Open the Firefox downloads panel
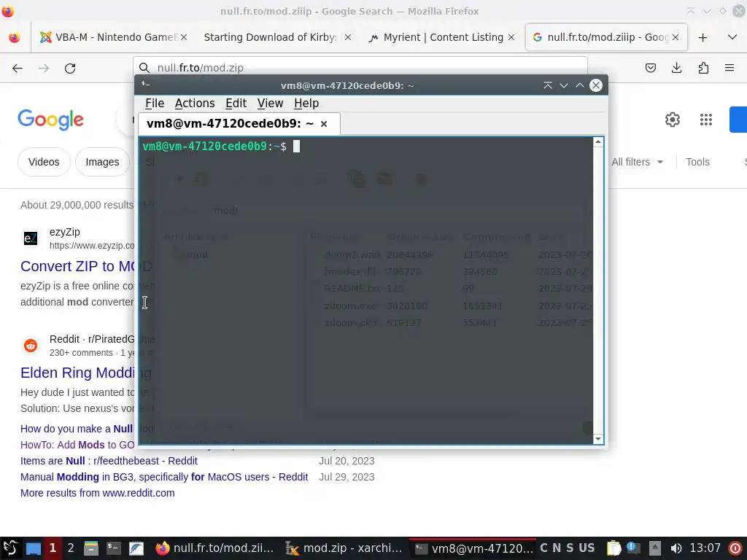This screenshot has width=747, height=560. pos(676,68)
